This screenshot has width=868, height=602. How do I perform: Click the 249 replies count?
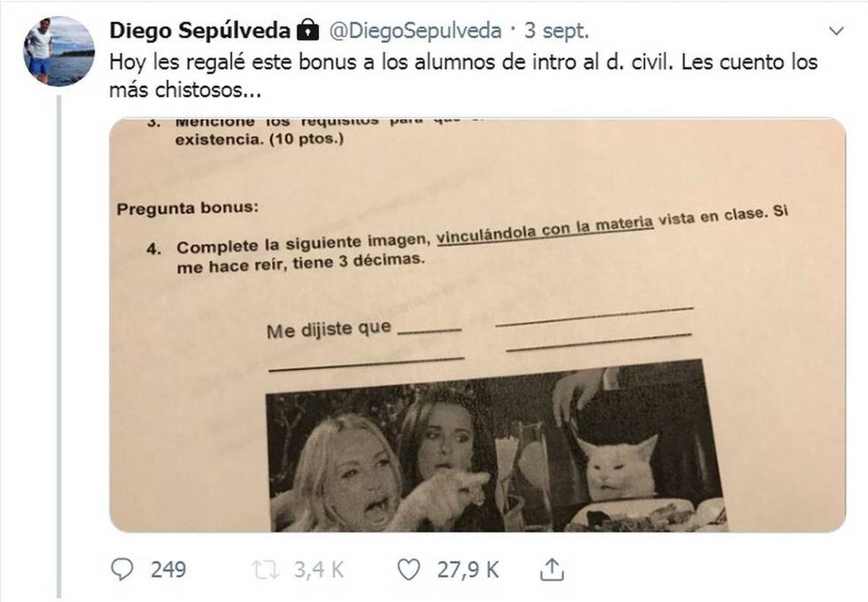[x=168, y=569]
